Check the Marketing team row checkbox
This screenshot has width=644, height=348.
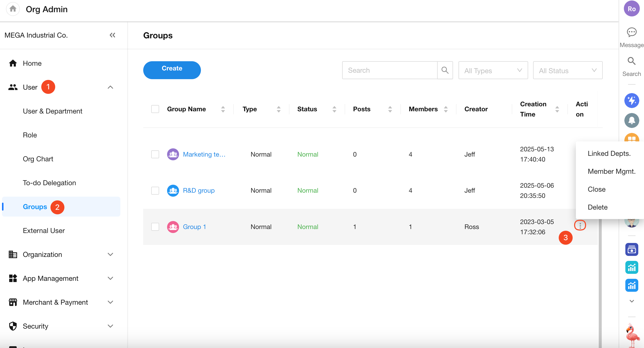tap(155, 154)
